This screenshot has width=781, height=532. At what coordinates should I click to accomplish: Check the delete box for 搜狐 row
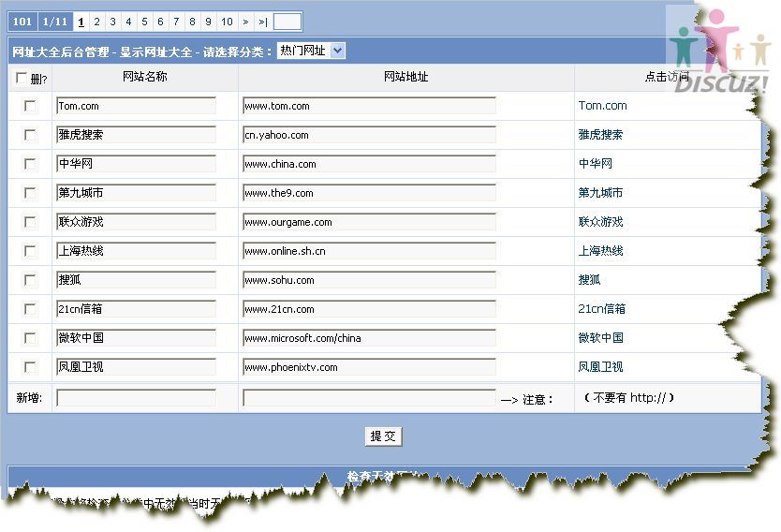(x=30, y=280)
